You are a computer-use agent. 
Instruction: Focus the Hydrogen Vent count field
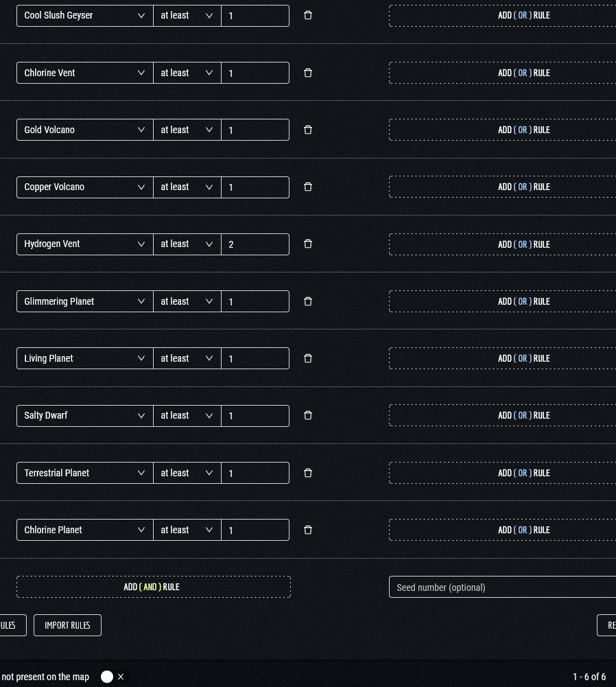tap(254, 244)
